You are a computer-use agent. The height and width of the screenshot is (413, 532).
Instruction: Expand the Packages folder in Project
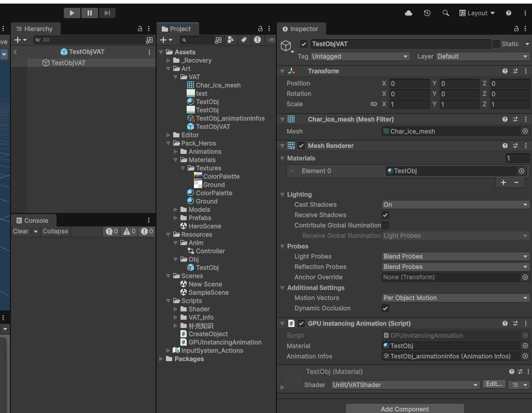pos(161,359)
